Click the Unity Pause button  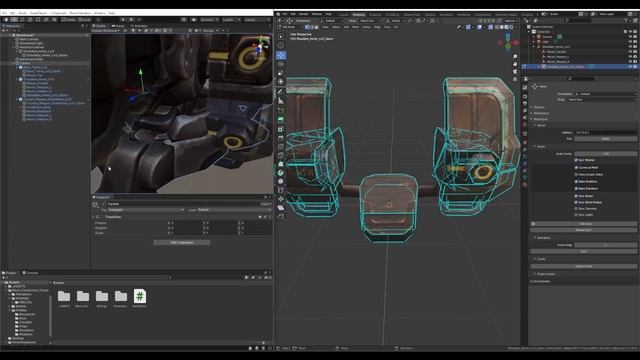(x=131, y=20)
